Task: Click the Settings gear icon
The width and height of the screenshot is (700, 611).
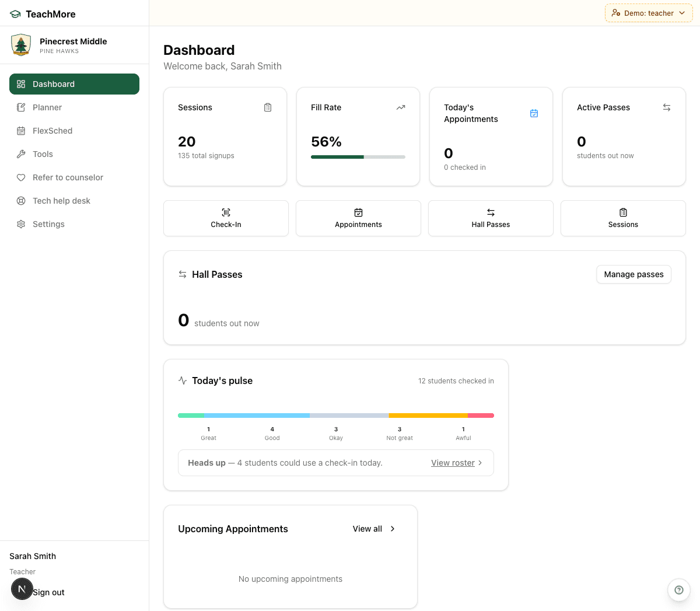Action: tap(21, 224)
